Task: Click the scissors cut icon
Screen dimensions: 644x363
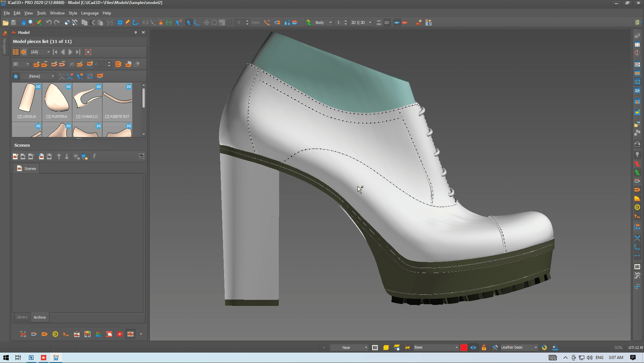Action: 92,22
